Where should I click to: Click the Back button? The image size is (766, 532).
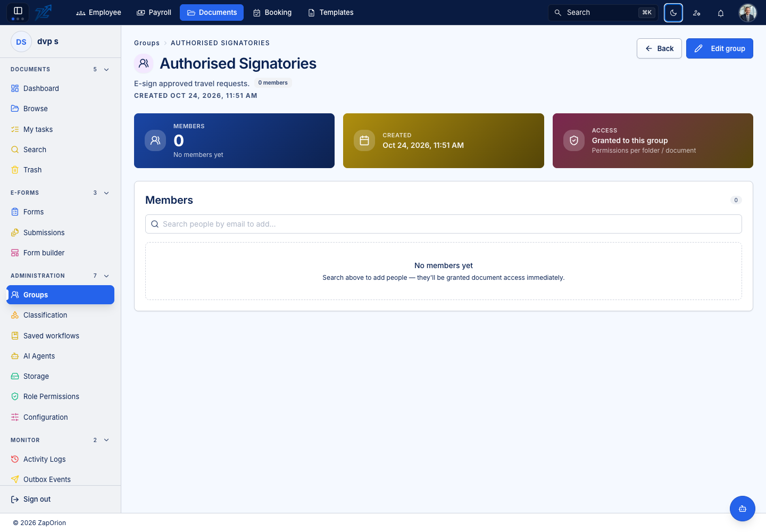pos(659,48)
